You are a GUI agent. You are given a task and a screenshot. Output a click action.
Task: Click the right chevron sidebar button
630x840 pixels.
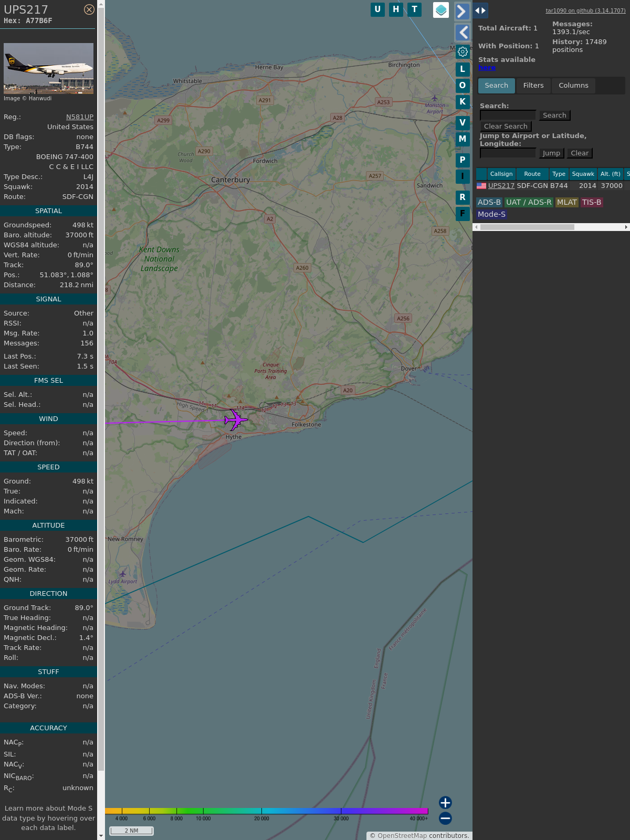tap(462, 12)
